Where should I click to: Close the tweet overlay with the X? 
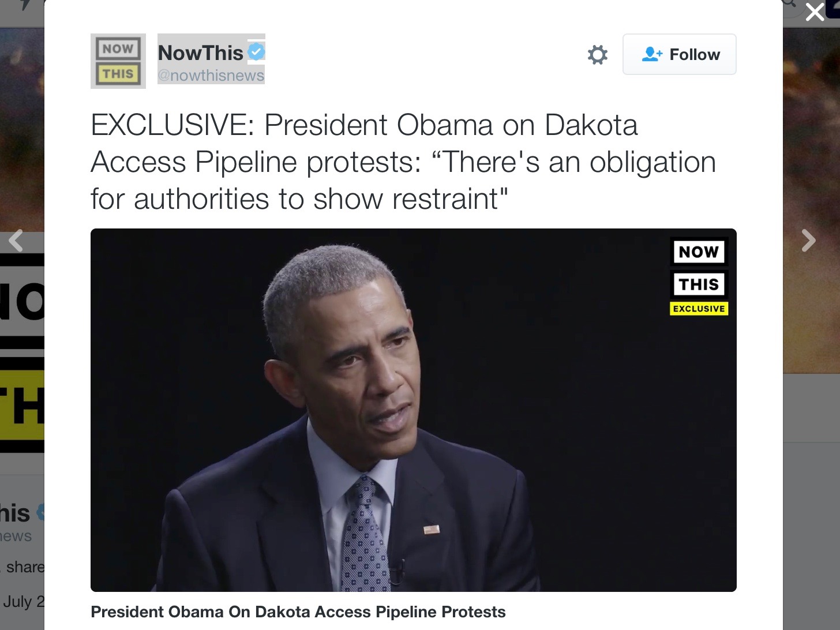tap(815, 12)
